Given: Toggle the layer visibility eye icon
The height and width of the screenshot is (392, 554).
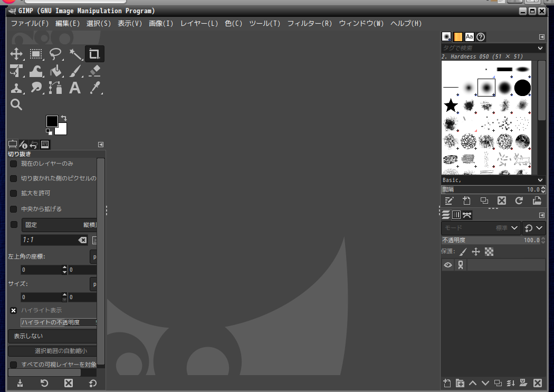Looking at the screenshot, I should tap(447, 265).
